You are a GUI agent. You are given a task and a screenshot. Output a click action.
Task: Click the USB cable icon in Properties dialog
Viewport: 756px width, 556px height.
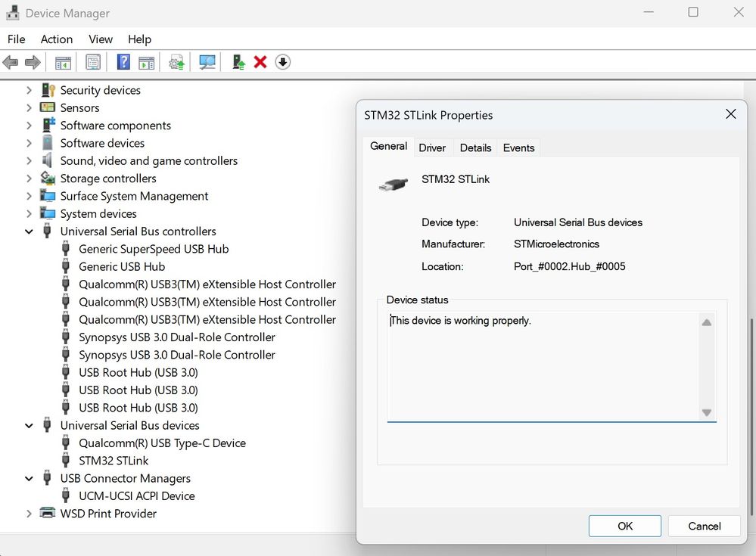click(394, 184)
